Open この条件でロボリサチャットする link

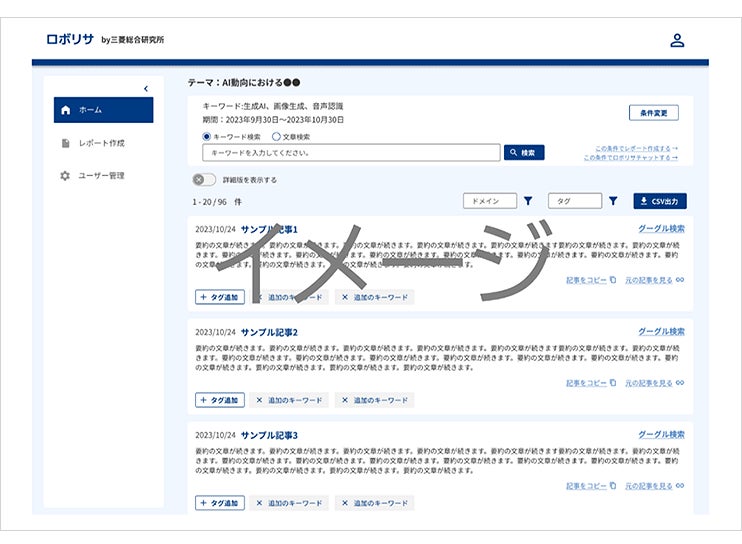coord(630,157)
